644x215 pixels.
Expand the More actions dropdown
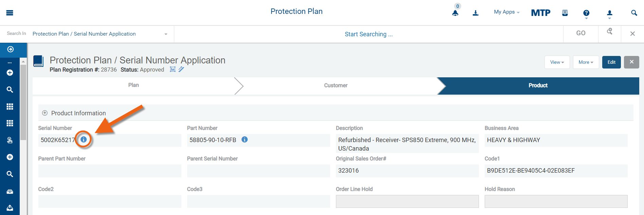pos(586,62)
